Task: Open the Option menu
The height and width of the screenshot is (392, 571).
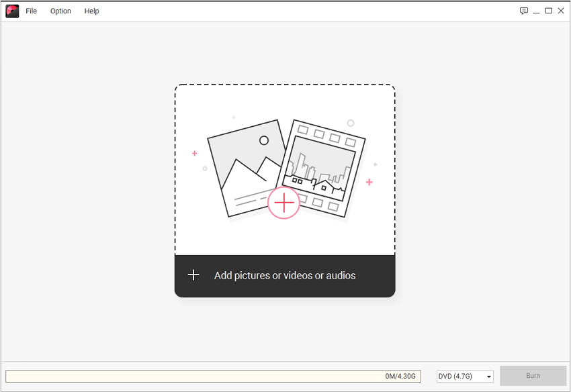Action: [60, 11]
